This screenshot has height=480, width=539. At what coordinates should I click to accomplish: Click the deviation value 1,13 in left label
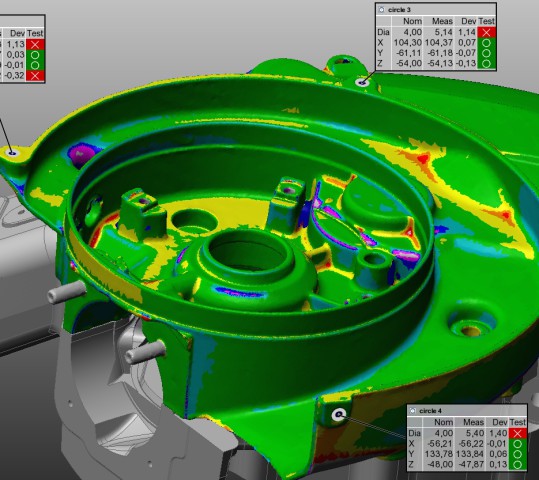(16, 44)
